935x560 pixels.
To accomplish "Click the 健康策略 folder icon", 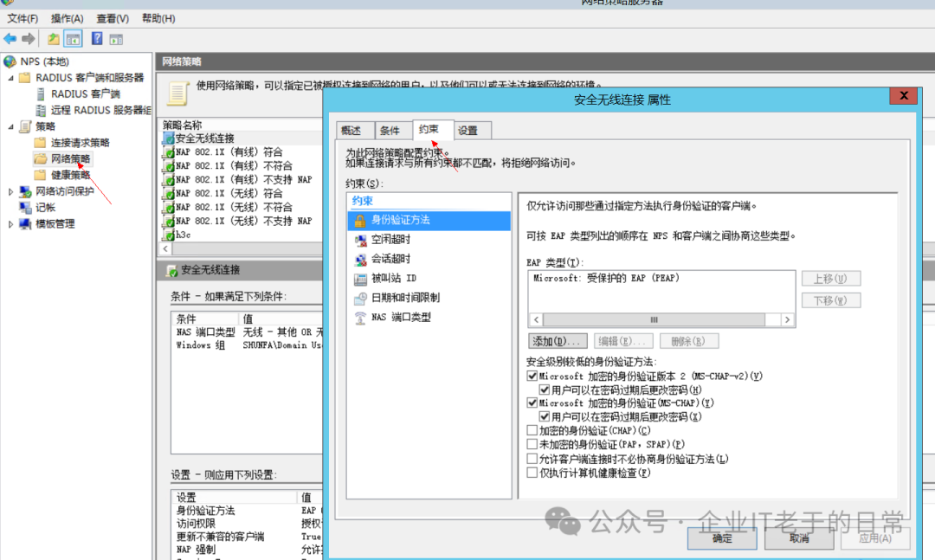I will (x=40, y=175).
